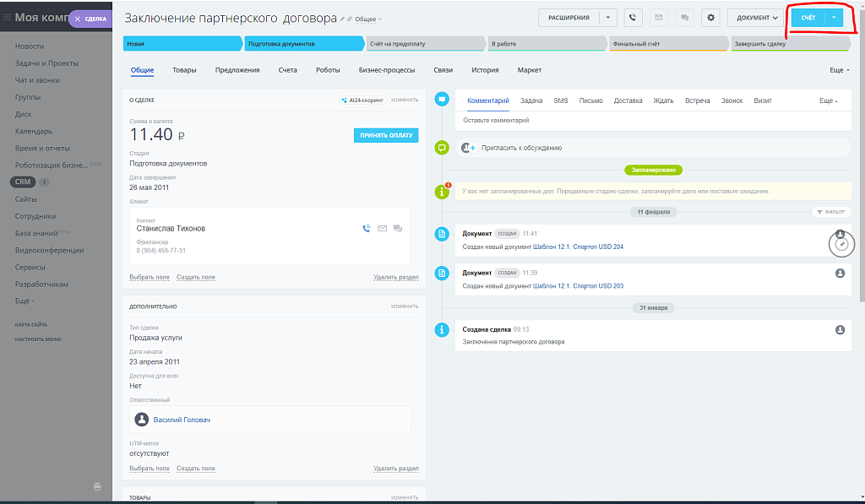Close the purple СДЕЛКА slider tag
865x504 pixels.
[78, 19]
